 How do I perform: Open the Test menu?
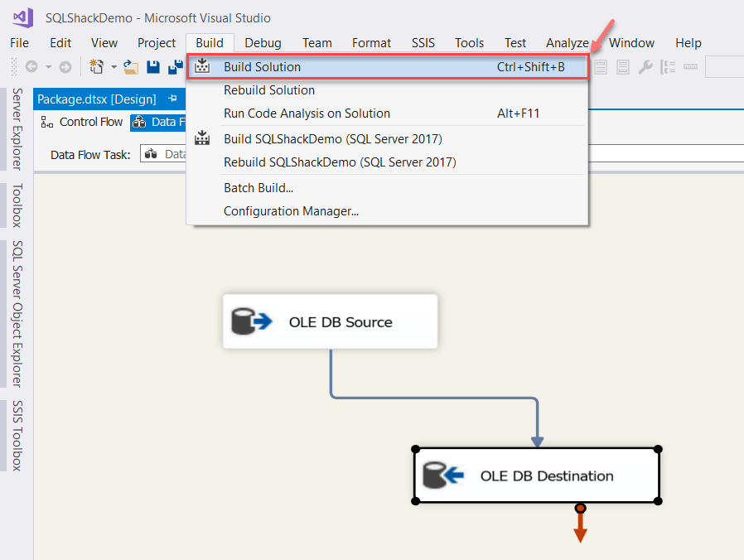pyautogui.click(x=515, y=43)
